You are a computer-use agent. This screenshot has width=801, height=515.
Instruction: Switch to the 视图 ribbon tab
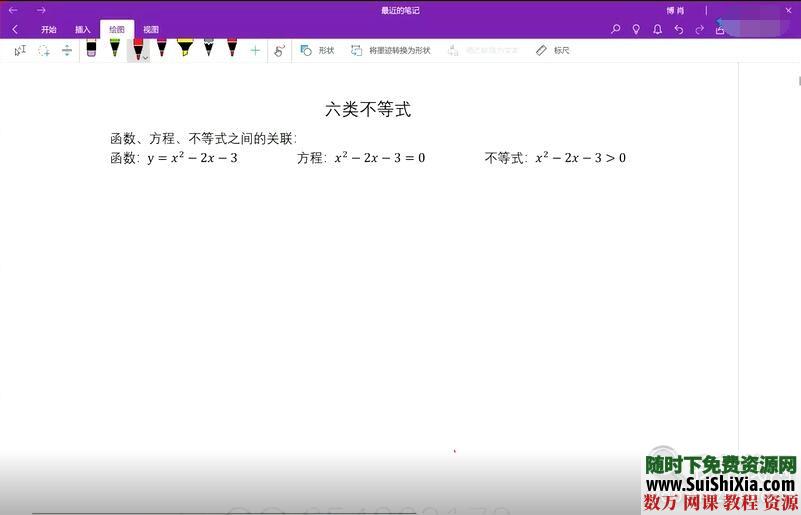151,30
